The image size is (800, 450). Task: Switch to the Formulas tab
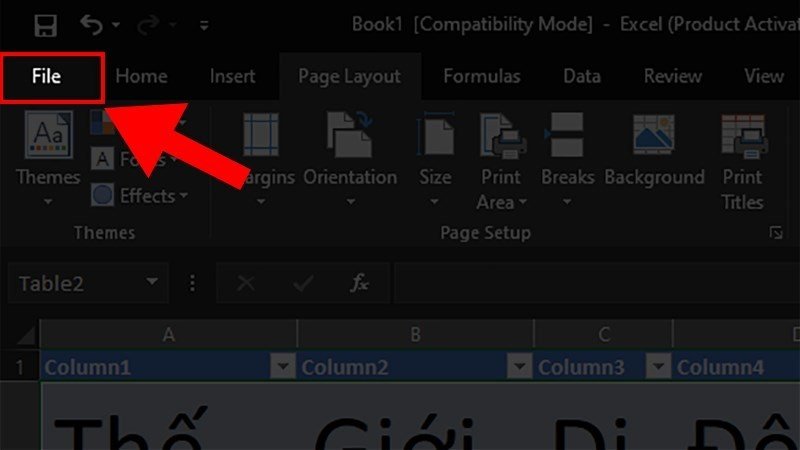click(481, 76)
